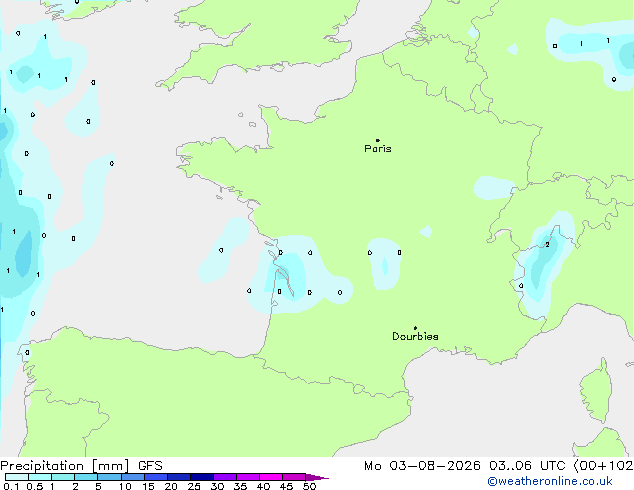Choose the 40–45 mm magenta legend swatch
Screen dimensions: 634x490
[x=271, y=477]
